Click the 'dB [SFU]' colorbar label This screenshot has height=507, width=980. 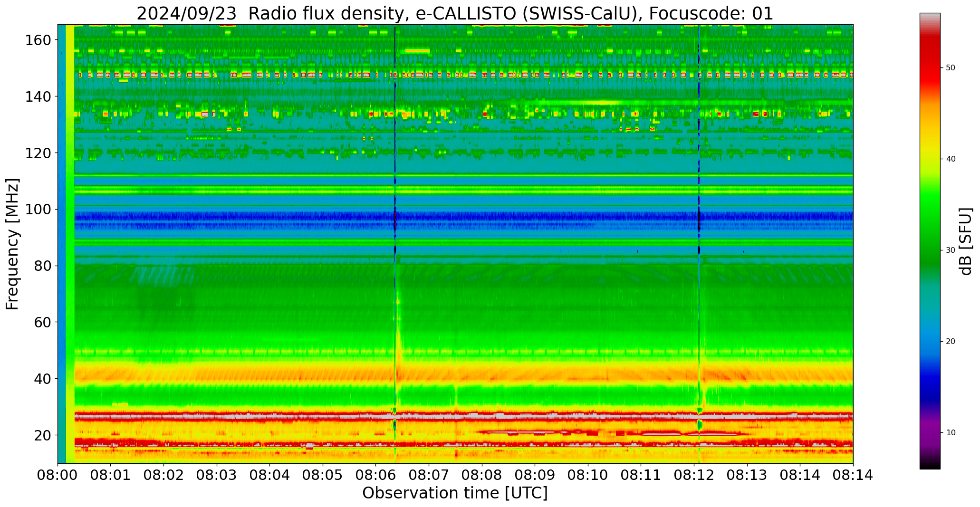(966, 241)
